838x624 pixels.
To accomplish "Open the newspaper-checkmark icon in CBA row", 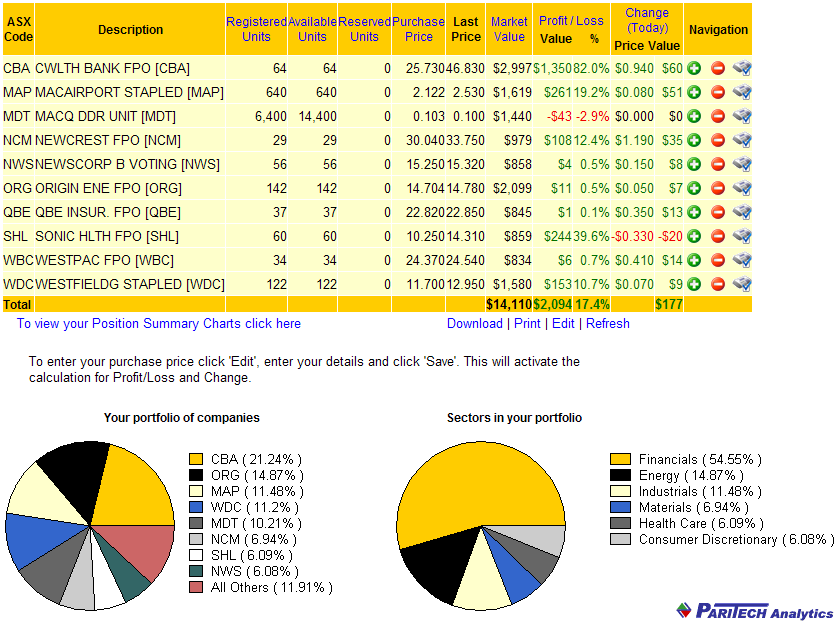I will 742,68.
